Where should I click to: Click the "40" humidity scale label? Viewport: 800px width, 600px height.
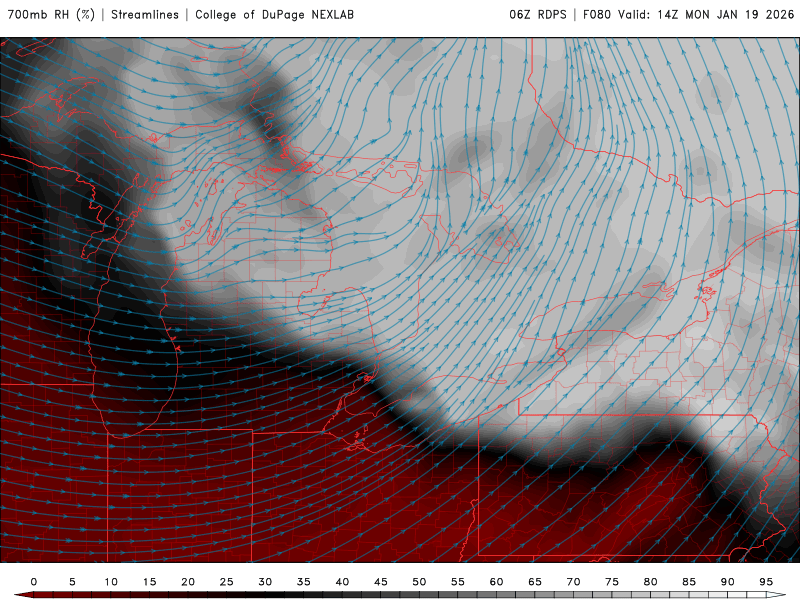point(342,582)
